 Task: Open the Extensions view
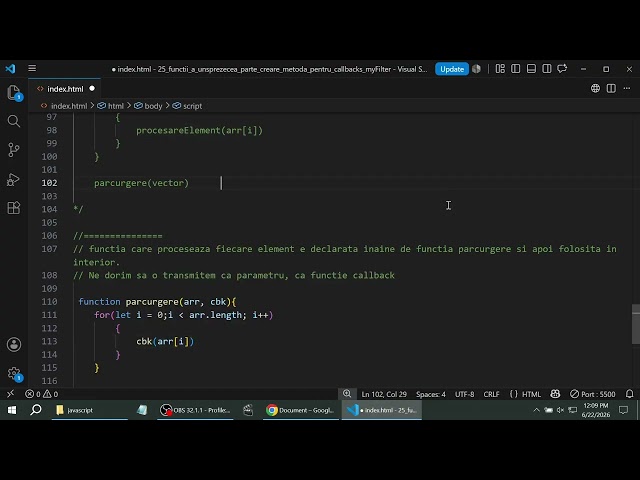(13, 208)
